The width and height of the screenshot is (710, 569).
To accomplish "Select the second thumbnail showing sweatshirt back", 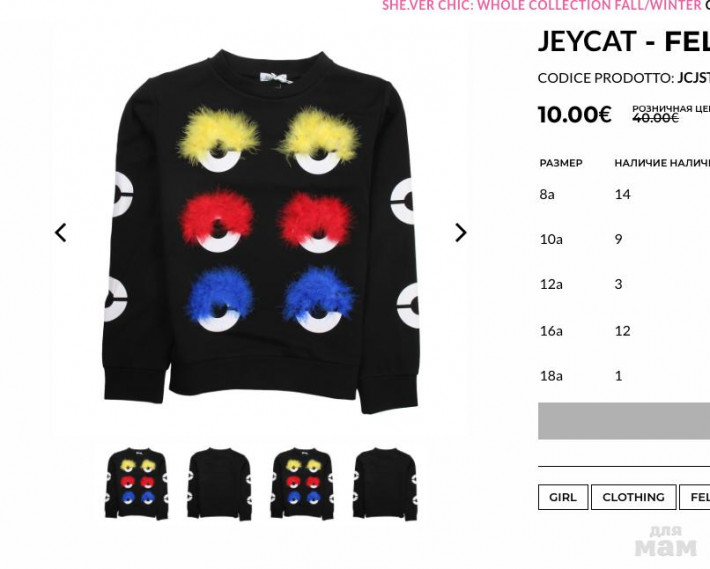I will click(219, 483).
